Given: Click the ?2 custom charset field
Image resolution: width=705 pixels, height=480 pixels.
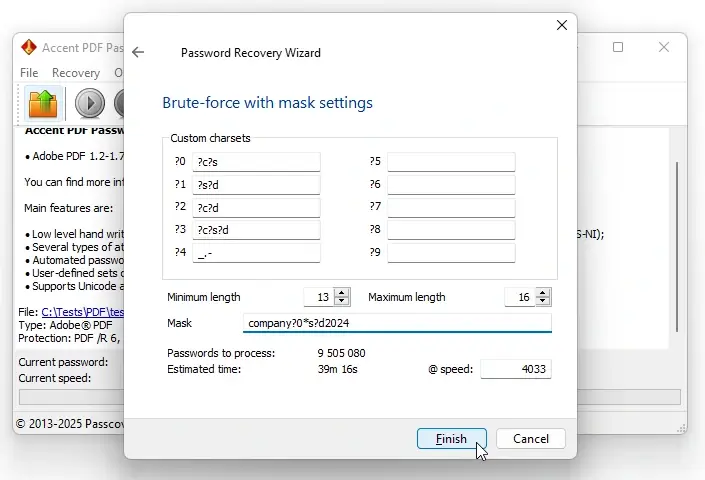Looking at the screenshot, I should coord(256,208).
